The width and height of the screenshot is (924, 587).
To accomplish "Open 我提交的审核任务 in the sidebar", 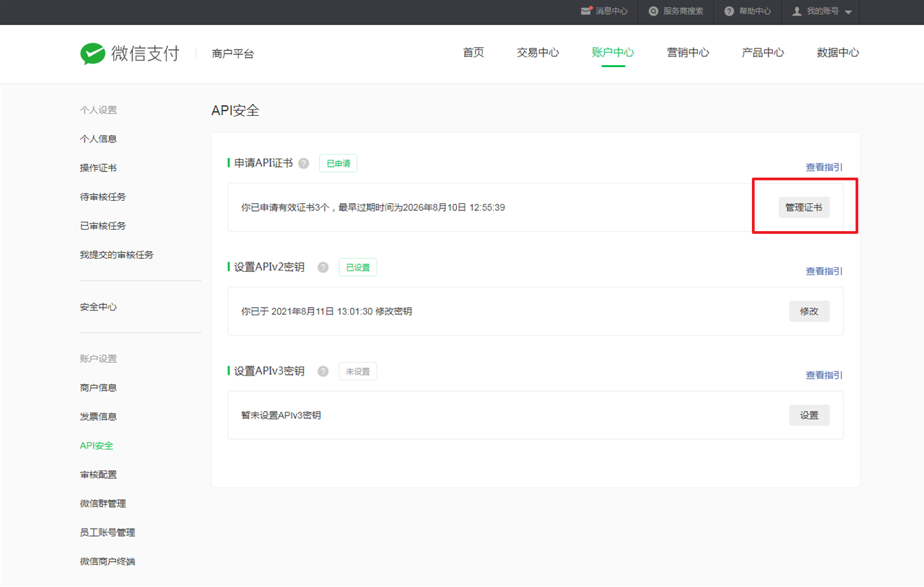I will pos(117,255).
